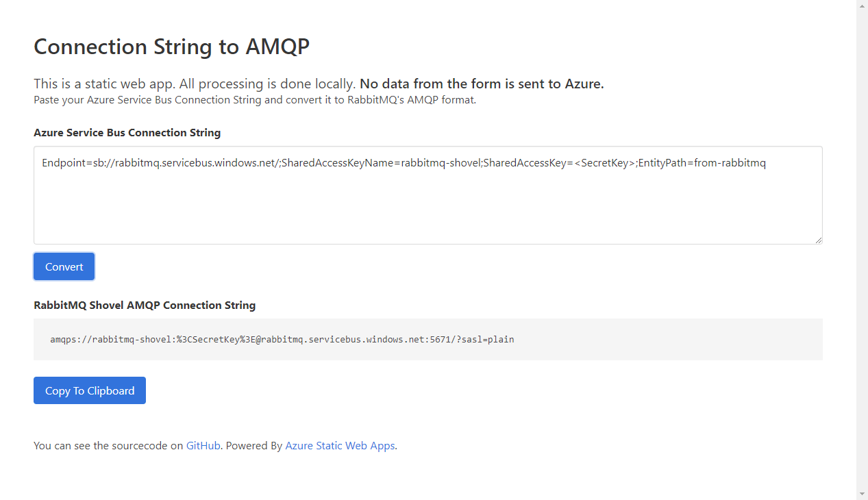The width and height of the screenshot is (868, 500).
Task: Open the GitHub sourcecode link
Action: click(203, 446)
